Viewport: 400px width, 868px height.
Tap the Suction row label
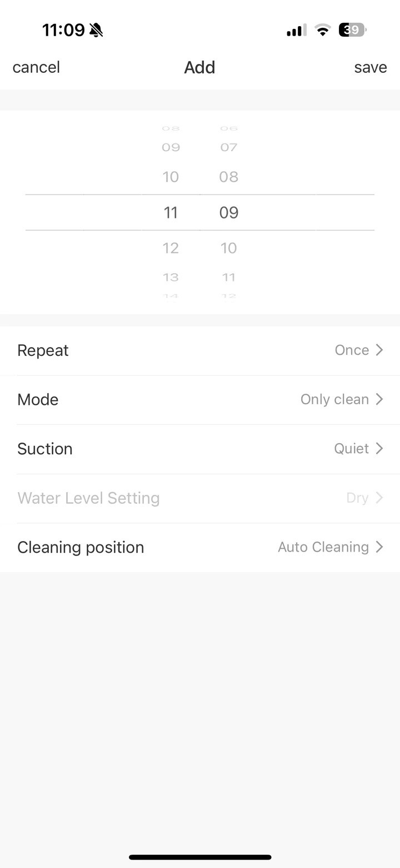pyautogui.click(x=45, y=449)
